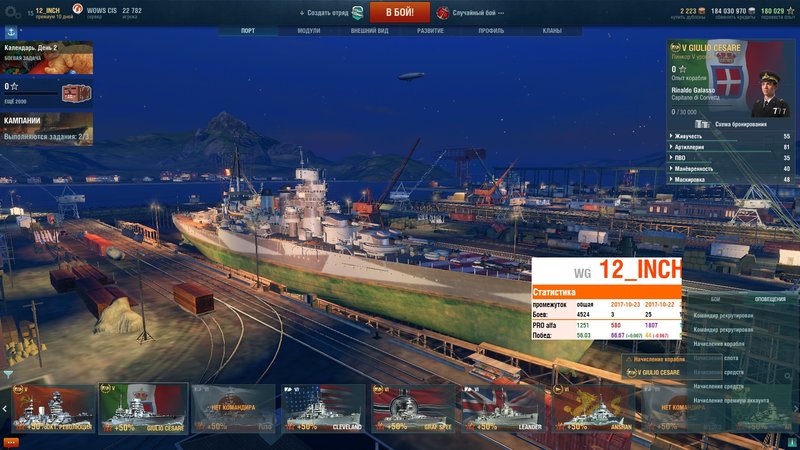Viewport: 800px width, 450px height.
Task: Click the carousel filter funnel icon
Action: point(8,374)
